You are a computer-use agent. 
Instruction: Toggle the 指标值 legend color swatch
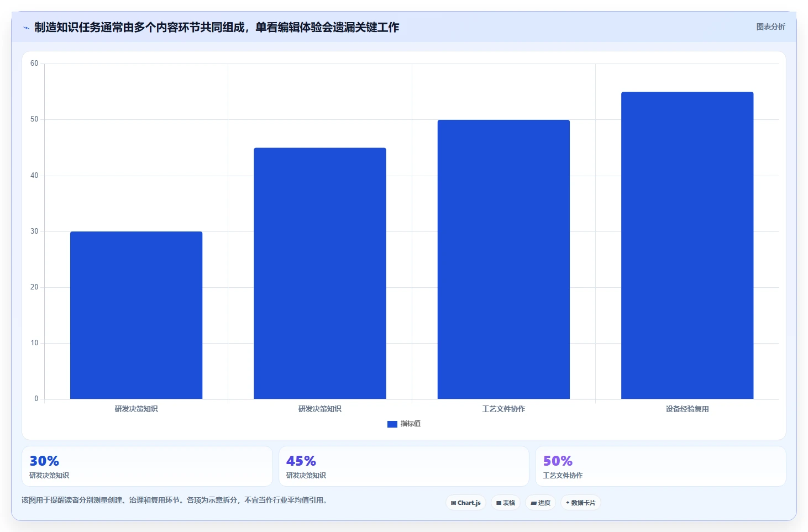pos(392,424)
